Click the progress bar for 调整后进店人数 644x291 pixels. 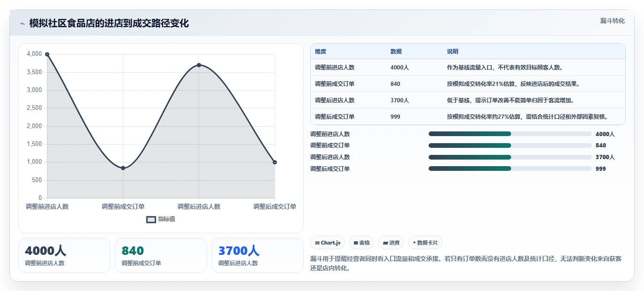(510, 157)
